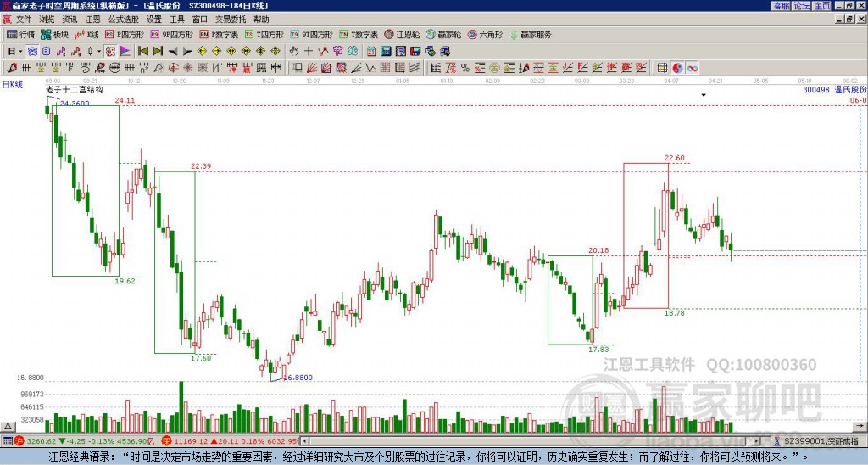
Task: Click the circled crosshair target icon
Action: point(173,68)
